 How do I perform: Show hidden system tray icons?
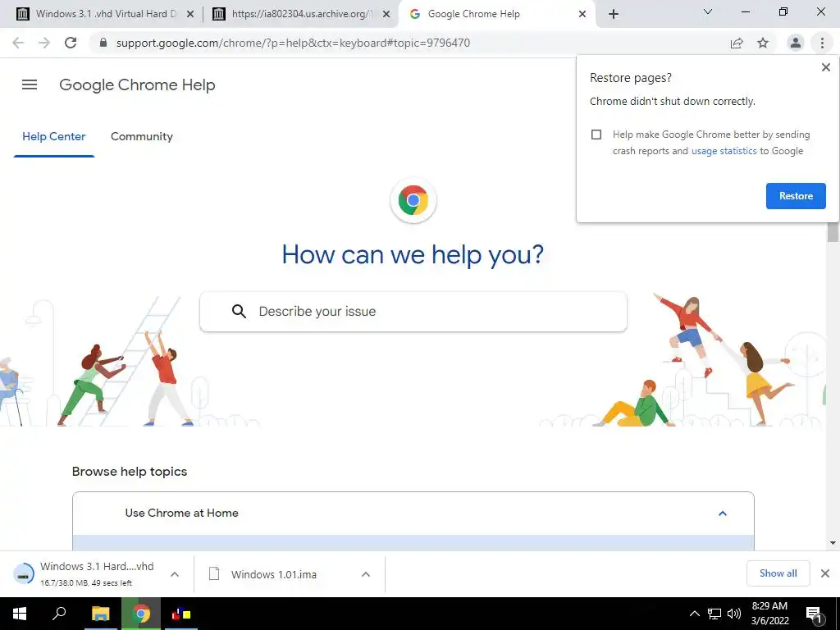click(694, 614)
